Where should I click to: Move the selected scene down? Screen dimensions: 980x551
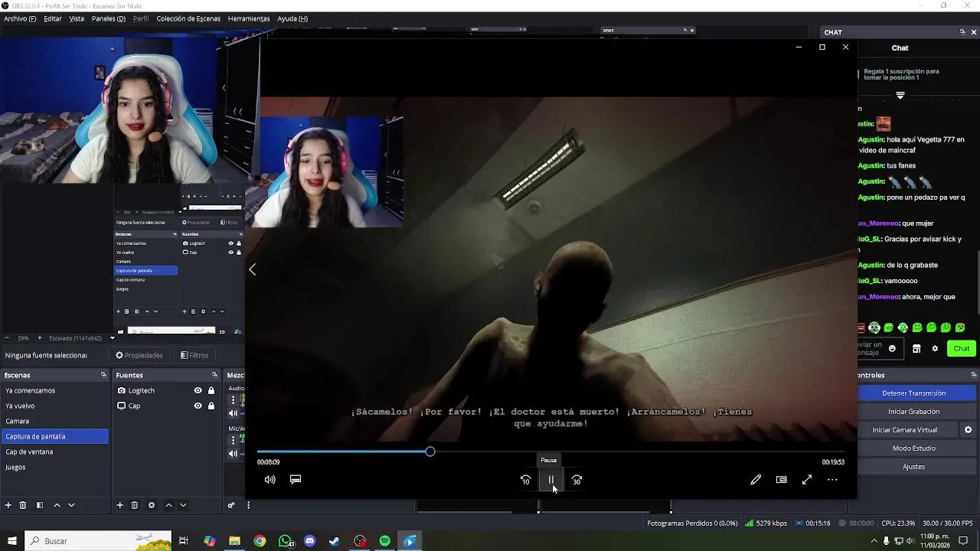pos(71,505)
